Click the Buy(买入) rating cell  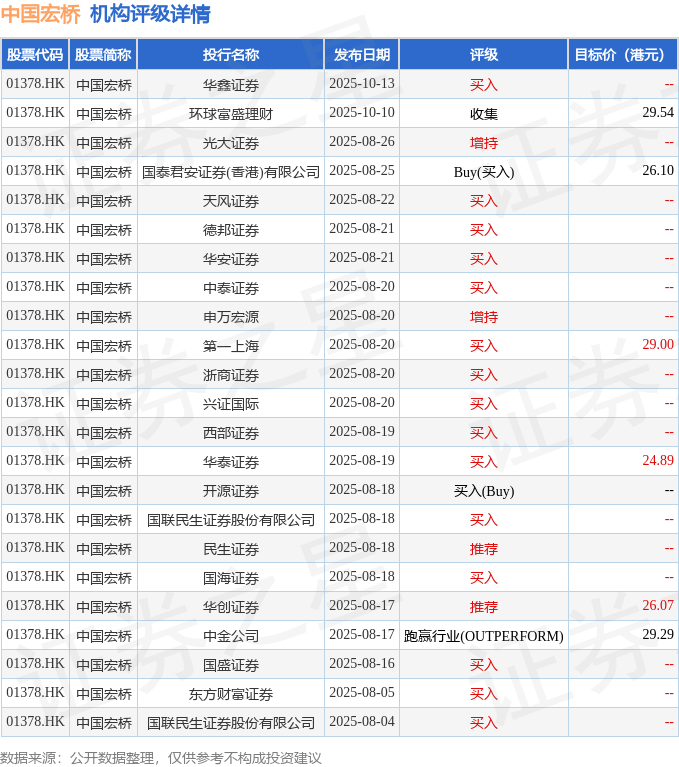[484, 172]
